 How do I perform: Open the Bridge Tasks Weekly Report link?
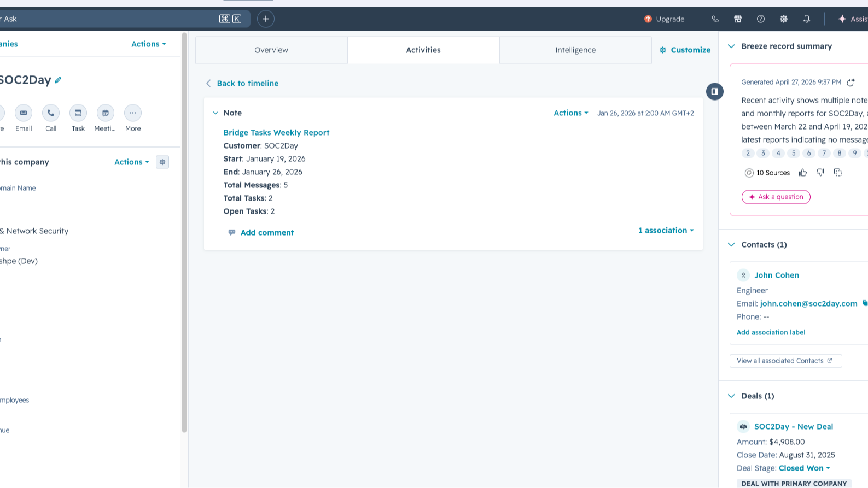click(x=276, y=132)
